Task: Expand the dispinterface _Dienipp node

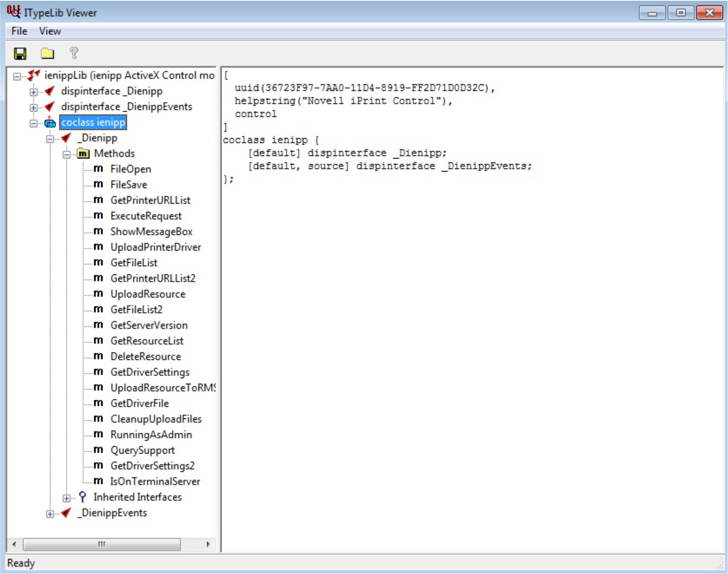Action: pos(33,92)
